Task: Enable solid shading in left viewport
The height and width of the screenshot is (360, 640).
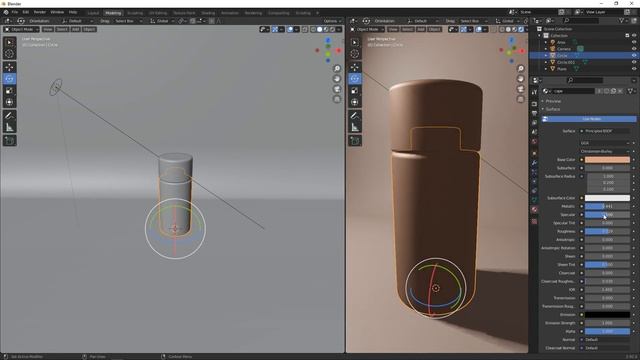Action: pyautogui.click(x=320, y=29)
